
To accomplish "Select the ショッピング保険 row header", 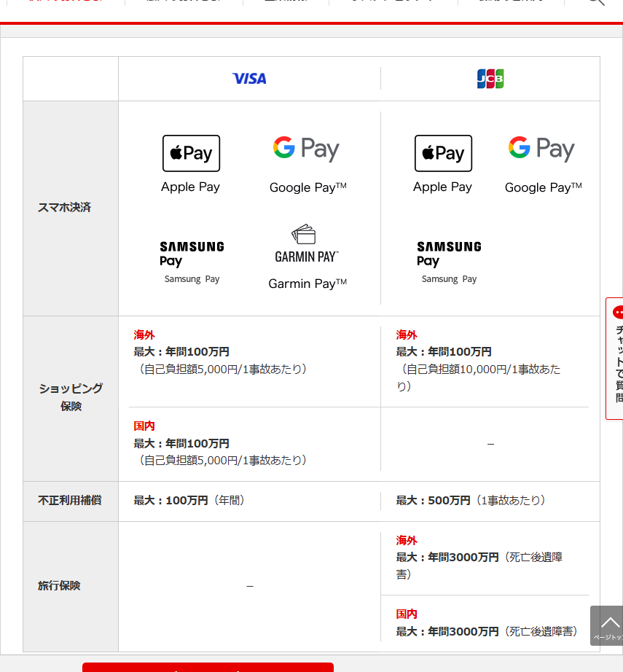I will point(71,399).
